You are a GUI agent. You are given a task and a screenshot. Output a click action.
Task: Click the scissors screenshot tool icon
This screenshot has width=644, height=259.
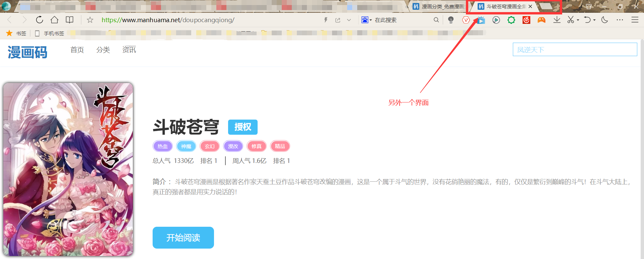(x=571, y=20)
